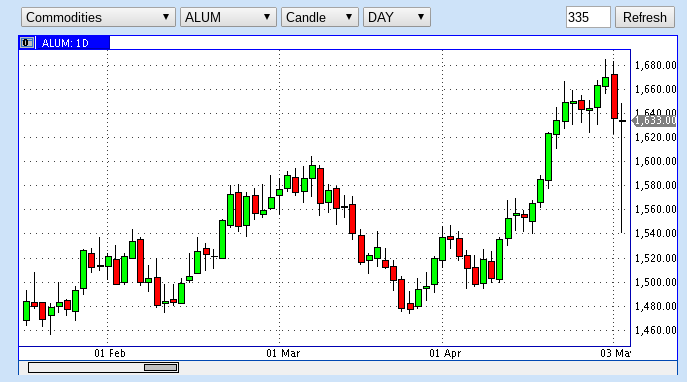Click the 1,460.00 price axis label
687x382 pixels.
coord(655,330)
